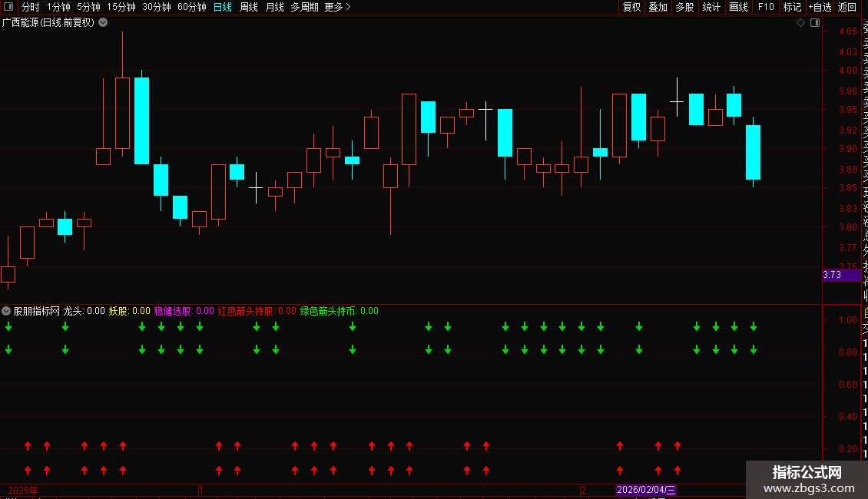This screenshot has height=499, width=868.
Task: Expand the 股朋指标网 indicator dropdown
Action: (6, 311)
